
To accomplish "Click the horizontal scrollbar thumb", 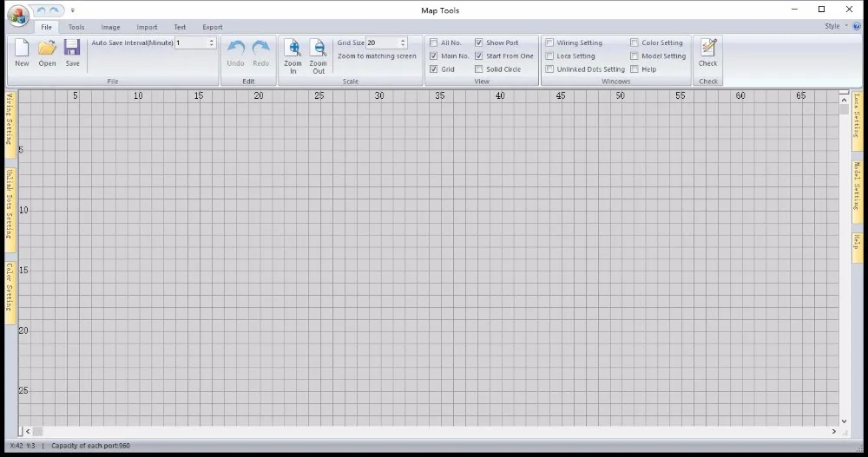I will (37, 431).
